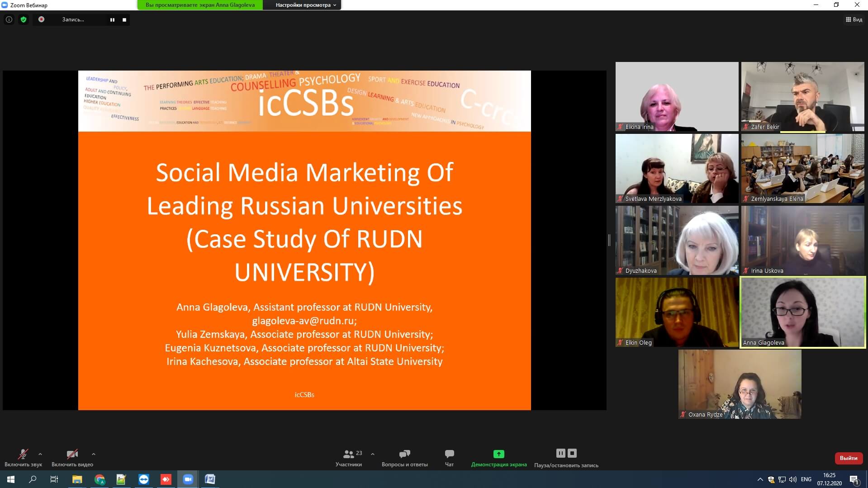The height and width of the screenshot is (488, 868).
Task: Pause the recording in top bar
Action: pos(112,19)
